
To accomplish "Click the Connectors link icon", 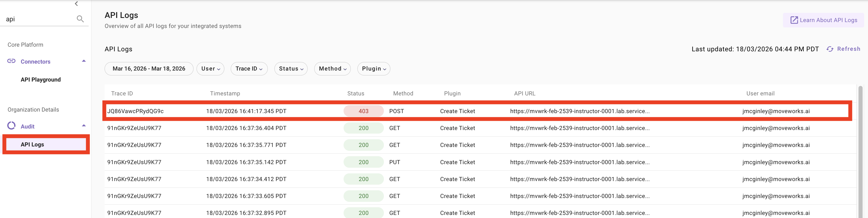I will 12,61.
